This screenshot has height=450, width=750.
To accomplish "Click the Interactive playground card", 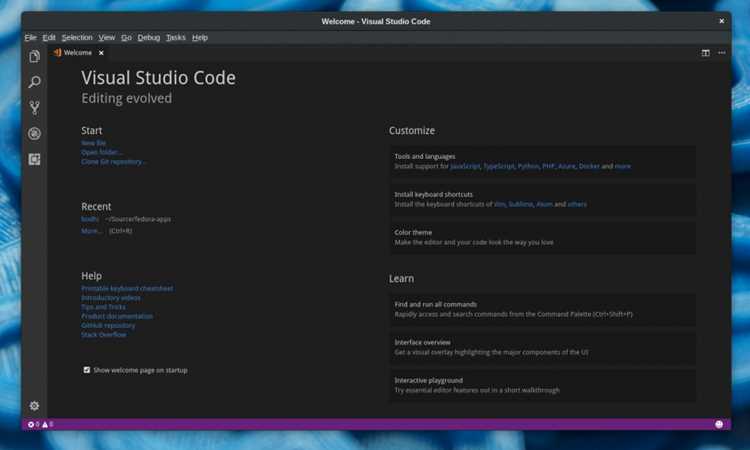I will [x=543, y=385].
